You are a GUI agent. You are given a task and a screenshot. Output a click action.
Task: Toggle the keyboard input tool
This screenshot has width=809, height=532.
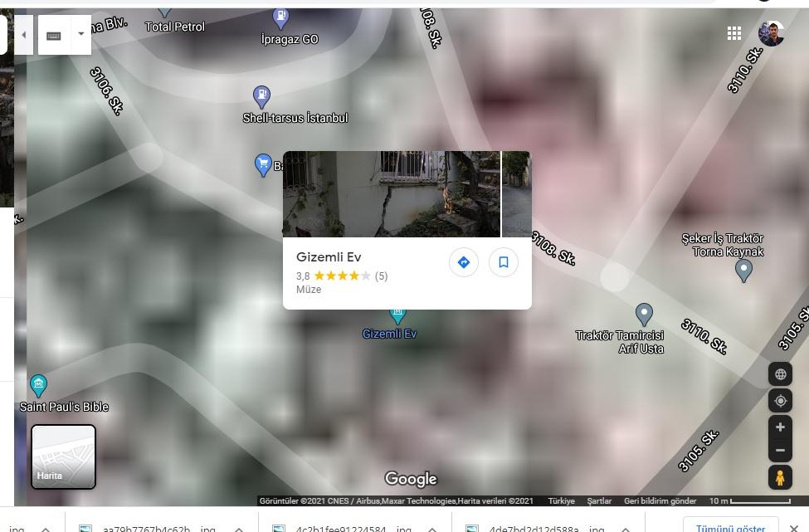coord(53,36)
